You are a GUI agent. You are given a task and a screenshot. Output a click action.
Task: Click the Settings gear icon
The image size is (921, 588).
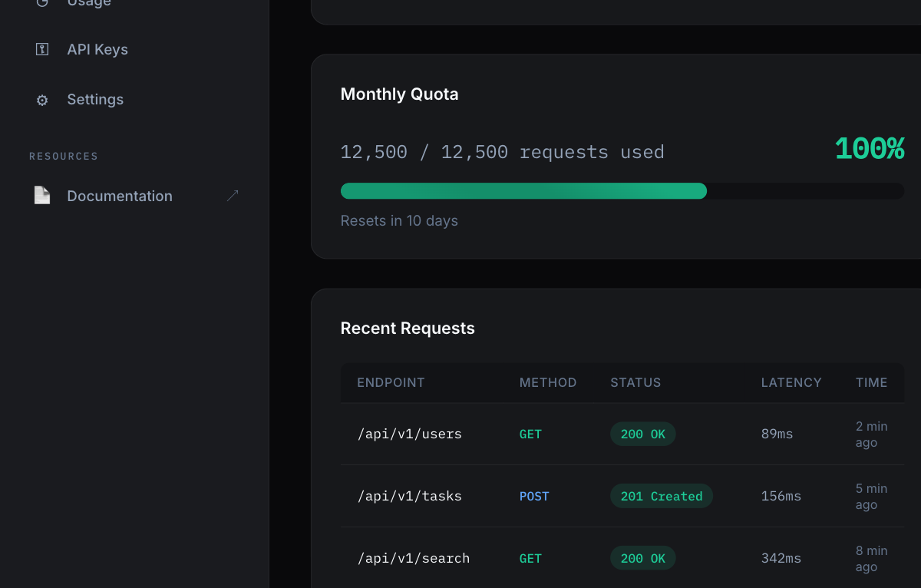tap(42, 100)
